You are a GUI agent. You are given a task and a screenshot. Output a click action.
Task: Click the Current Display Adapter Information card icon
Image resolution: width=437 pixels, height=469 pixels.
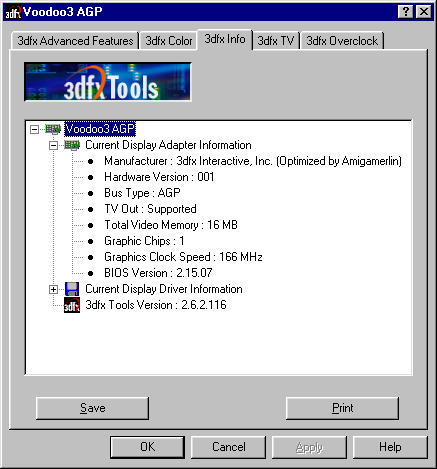pyautogui.click(x=72, y=145)
